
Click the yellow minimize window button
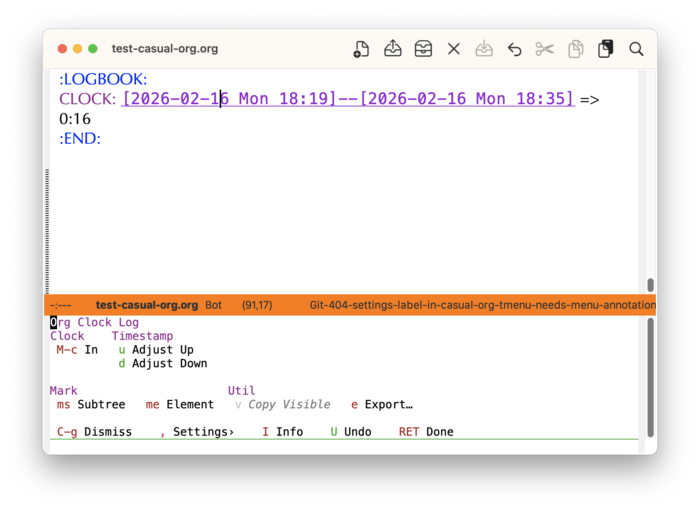pos(78,49)
